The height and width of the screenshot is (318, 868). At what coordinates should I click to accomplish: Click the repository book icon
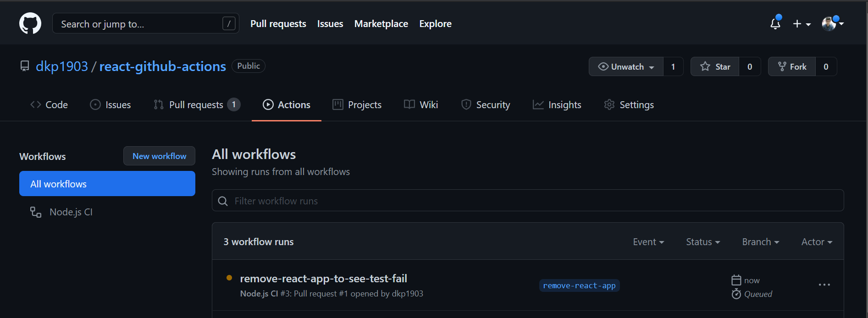click(x=25, y=66)
